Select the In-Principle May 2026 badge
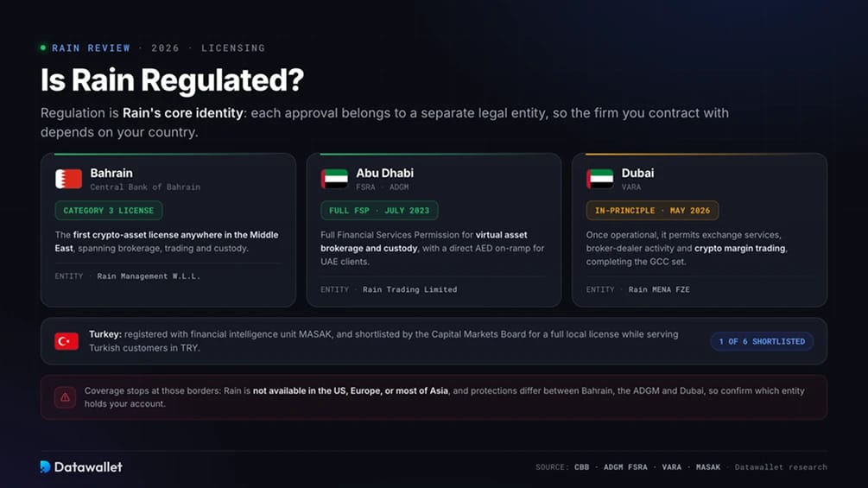Screen dimensions: 868x488 coord(652,211)
